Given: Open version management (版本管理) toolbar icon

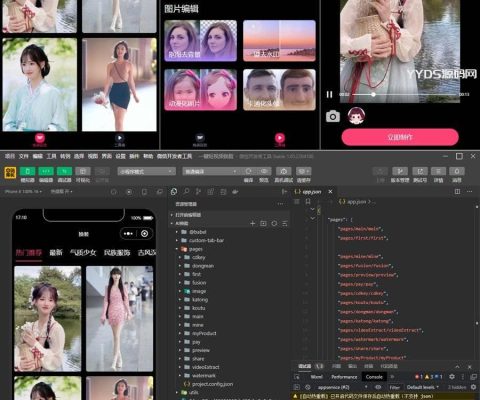Looking at the screenshot, I should (x=400, y=171).
